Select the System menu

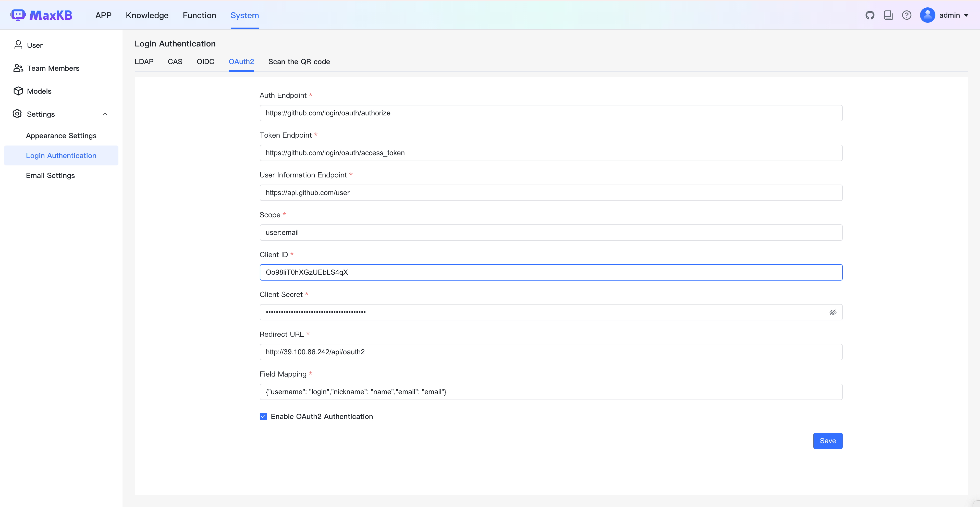pyautogui.click(x=245, y=15)
